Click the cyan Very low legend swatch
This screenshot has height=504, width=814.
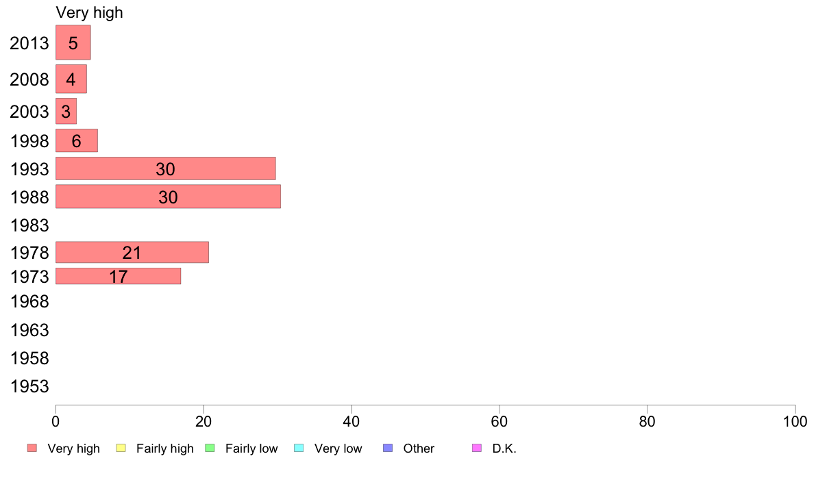click(x=299, y=448)
